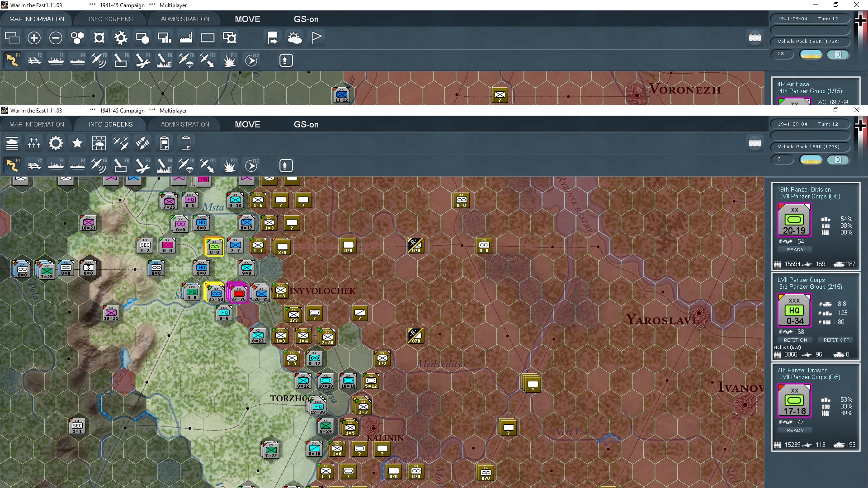The height and width of the screenshot is (488, 868).
Task: Click upward-arrow box icon in lower toolbar
Action: click(x=285, y=166)
